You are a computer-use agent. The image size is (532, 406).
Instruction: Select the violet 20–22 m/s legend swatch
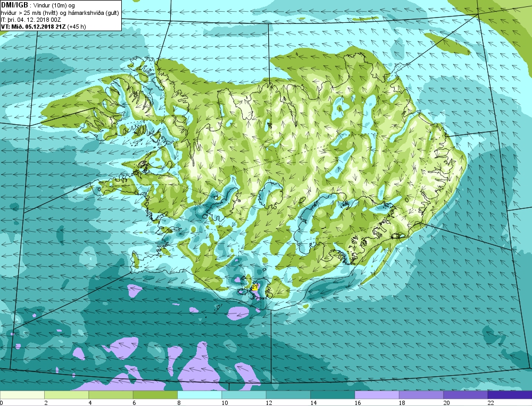465,395
